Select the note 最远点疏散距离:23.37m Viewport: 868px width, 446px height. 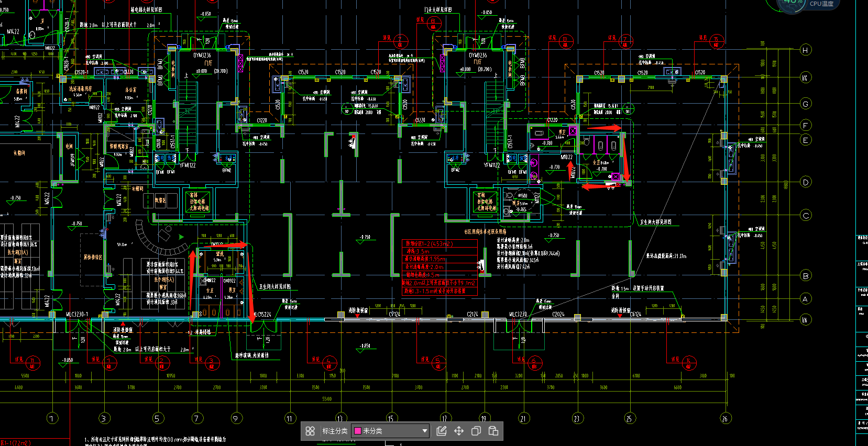point(666,256)
